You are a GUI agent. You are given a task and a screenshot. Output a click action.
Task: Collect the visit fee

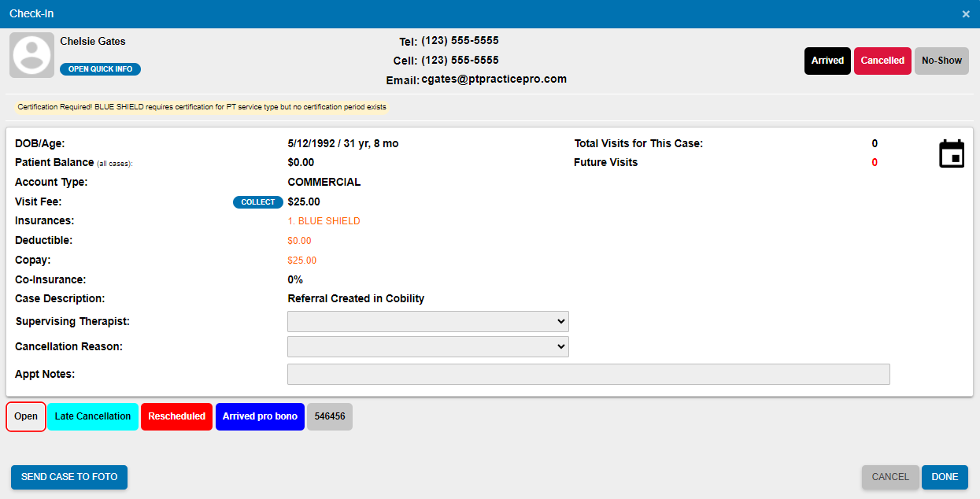coord(257,202)
